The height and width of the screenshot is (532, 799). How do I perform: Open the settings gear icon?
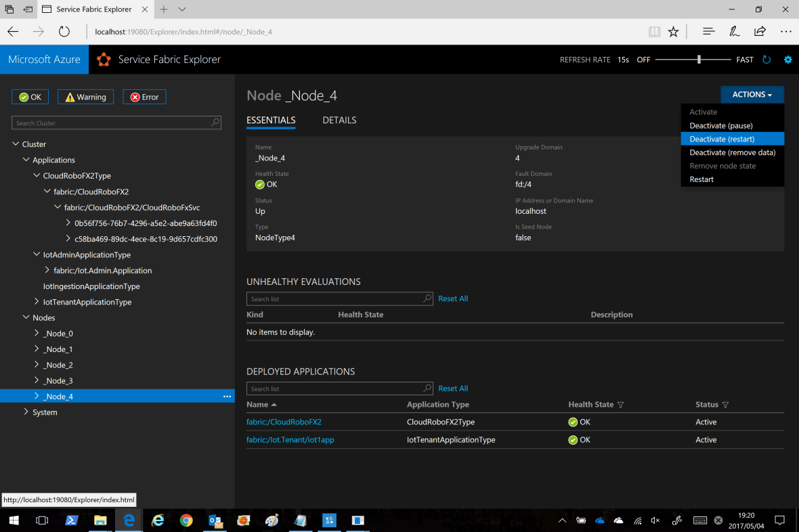(787, 60)
